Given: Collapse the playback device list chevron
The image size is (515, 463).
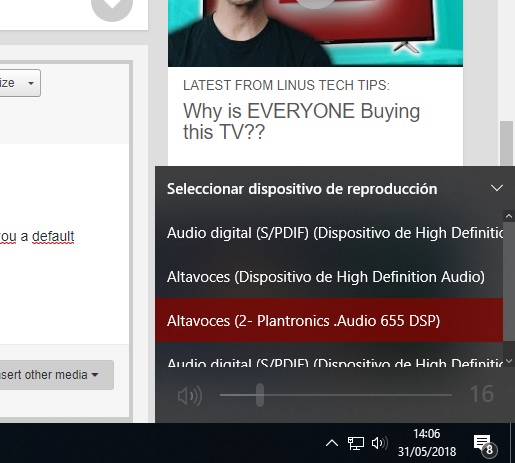Looking at the screenshot, I should [x=497, y=188].
